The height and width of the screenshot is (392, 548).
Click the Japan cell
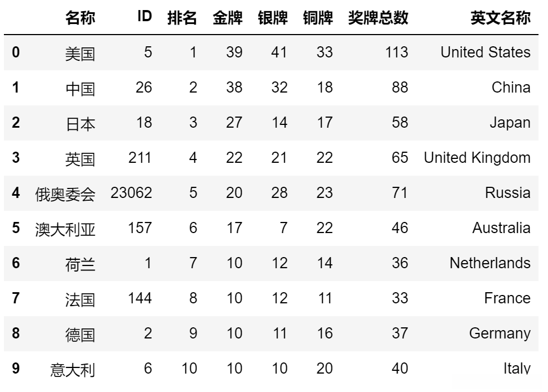click(x=510, y=123)
